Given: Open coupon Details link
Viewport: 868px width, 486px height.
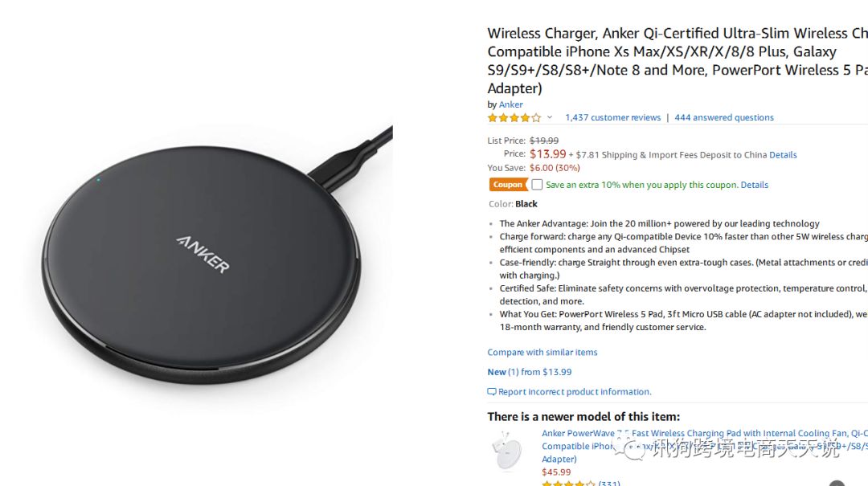Looking at the screenshot, I should [754, 185].
